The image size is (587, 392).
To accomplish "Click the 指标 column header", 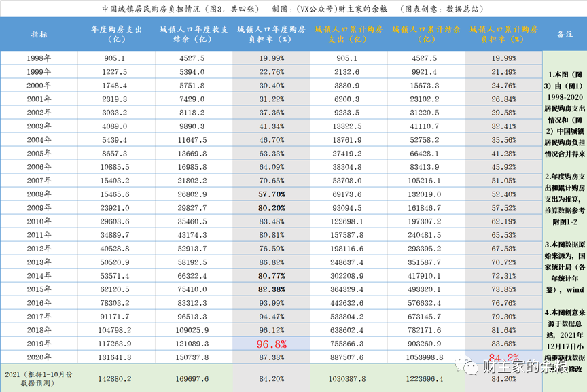I will click(x=39, y=35).
